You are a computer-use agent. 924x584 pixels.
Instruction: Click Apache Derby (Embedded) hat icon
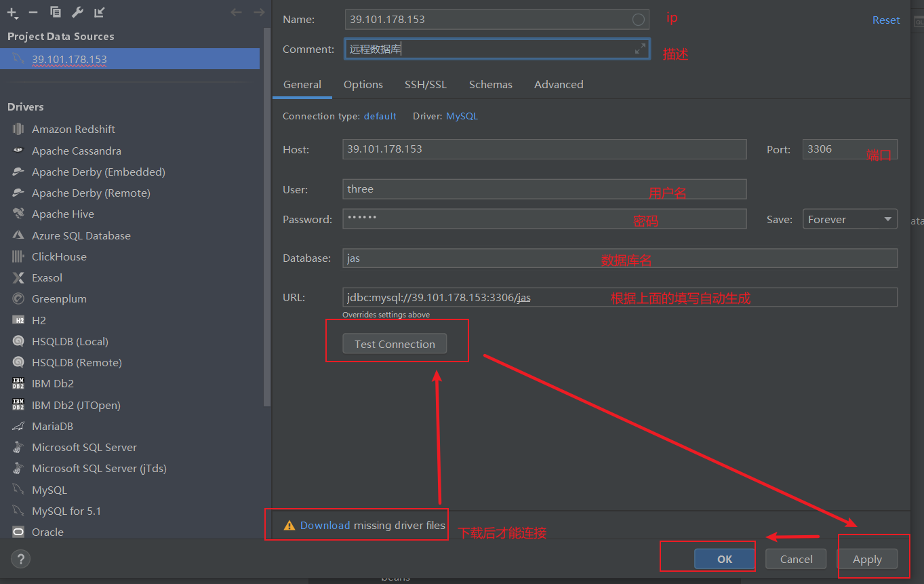click(18, 172)
